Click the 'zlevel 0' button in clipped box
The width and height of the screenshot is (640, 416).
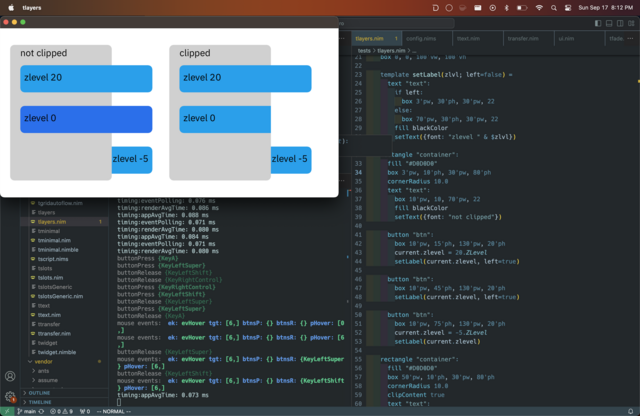coord(225,119)
